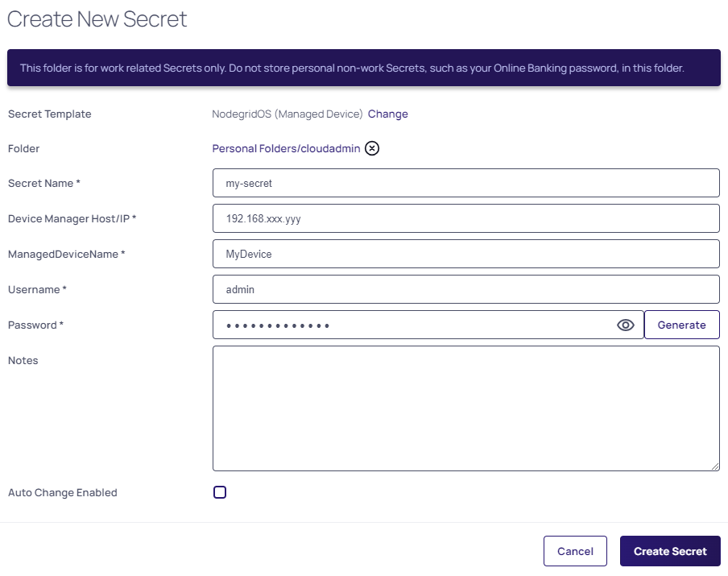Click the Password label
This screenshot has width=728, height=576.
35,325
